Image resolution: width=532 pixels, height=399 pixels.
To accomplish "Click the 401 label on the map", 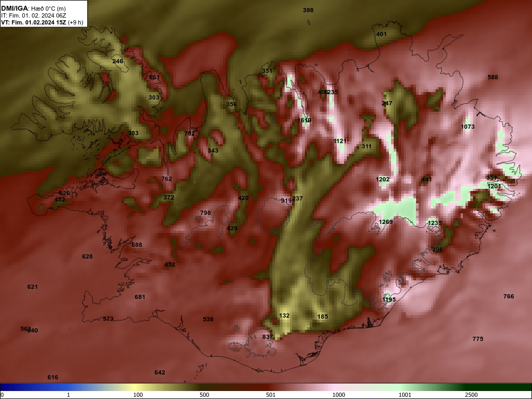I will click(381, 34).
